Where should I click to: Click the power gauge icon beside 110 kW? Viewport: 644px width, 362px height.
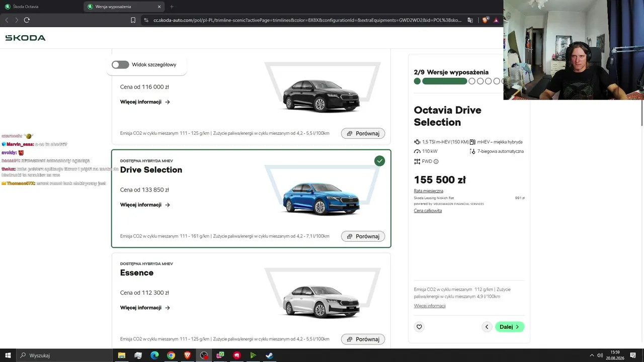click(x=417, y=152)
